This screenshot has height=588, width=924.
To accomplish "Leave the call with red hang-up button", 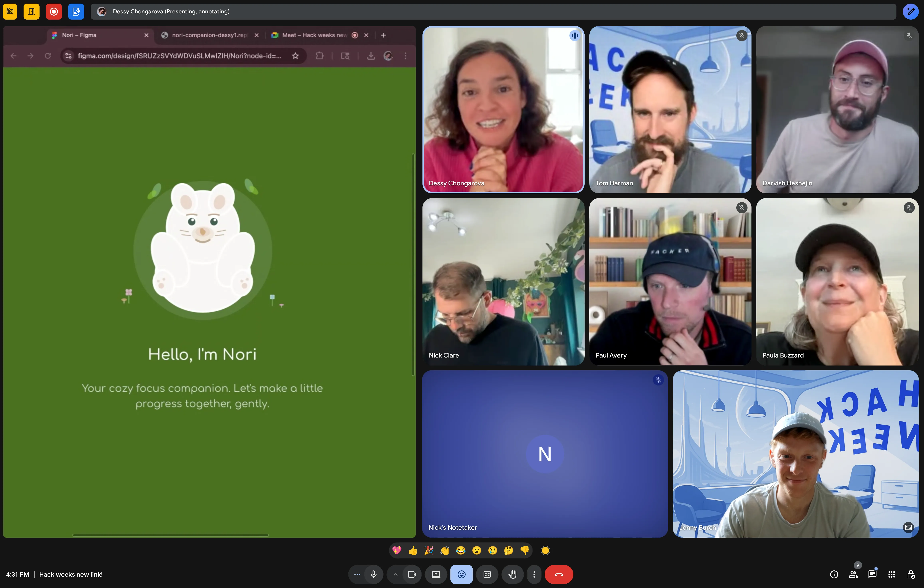I will click(559, 574).
